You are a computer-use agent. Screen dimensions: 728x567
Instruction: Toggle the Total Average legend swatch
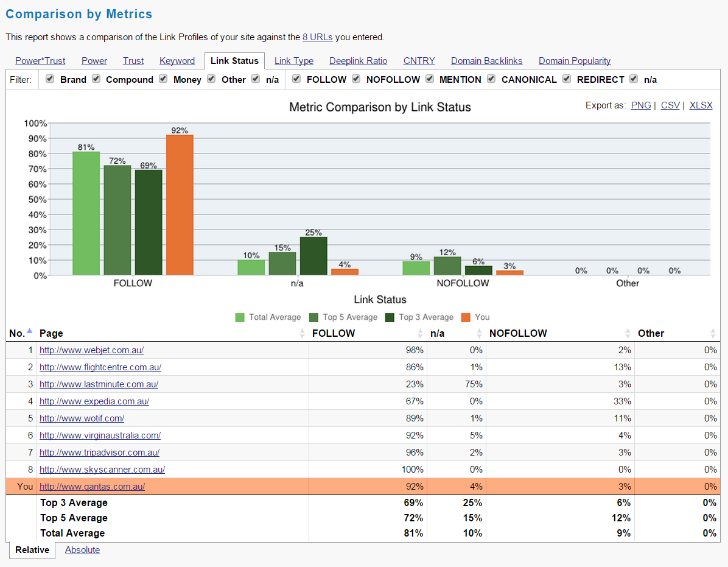point(240,317)
